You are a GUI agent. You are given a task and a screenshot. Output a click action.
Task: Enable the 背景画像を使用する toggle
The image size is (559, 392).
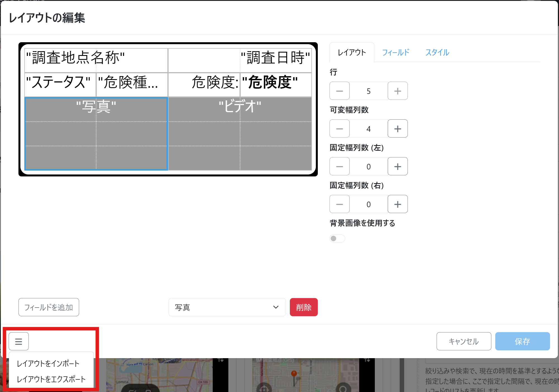point(337,238)
